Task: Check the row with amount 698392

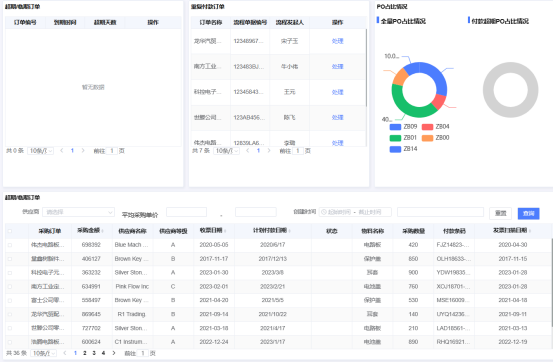Action: pos(10,245)
